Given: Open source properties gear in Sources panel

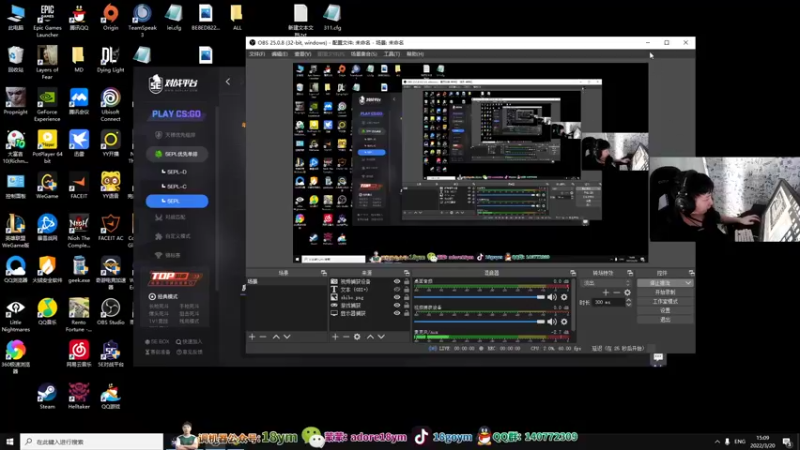Looking at the screenshot, I should 357,337.
